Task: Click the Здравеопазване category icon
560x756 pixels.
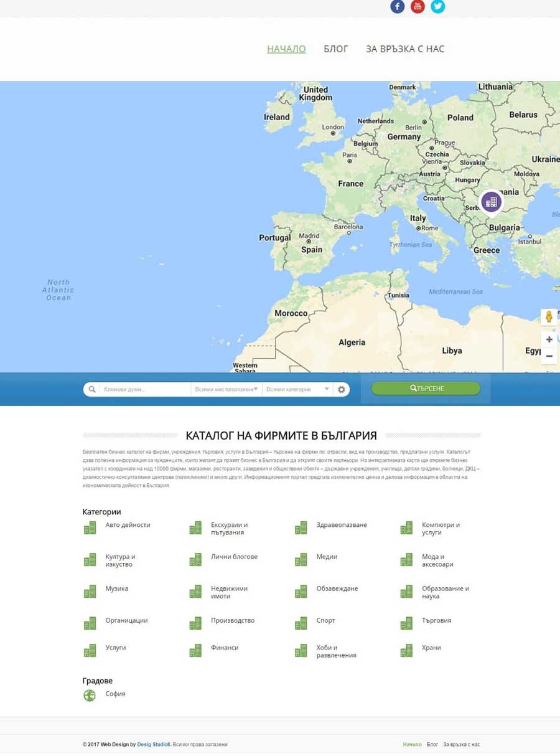Action: point(301,528)
